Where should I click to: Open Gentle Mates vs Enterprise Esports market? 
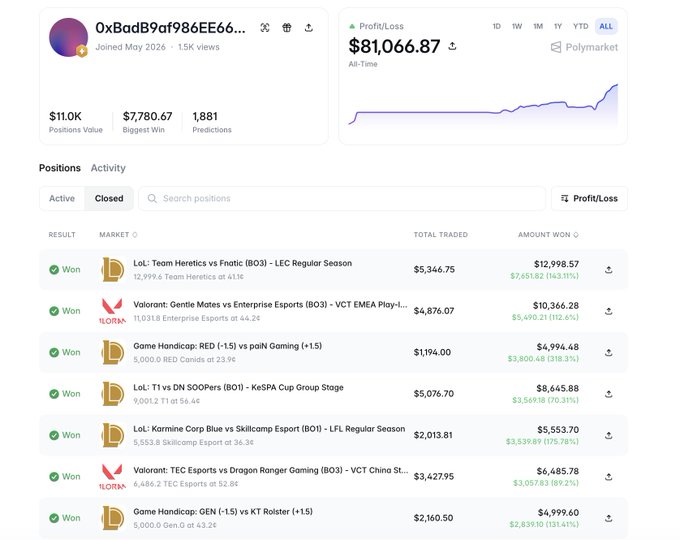(270, 305)
